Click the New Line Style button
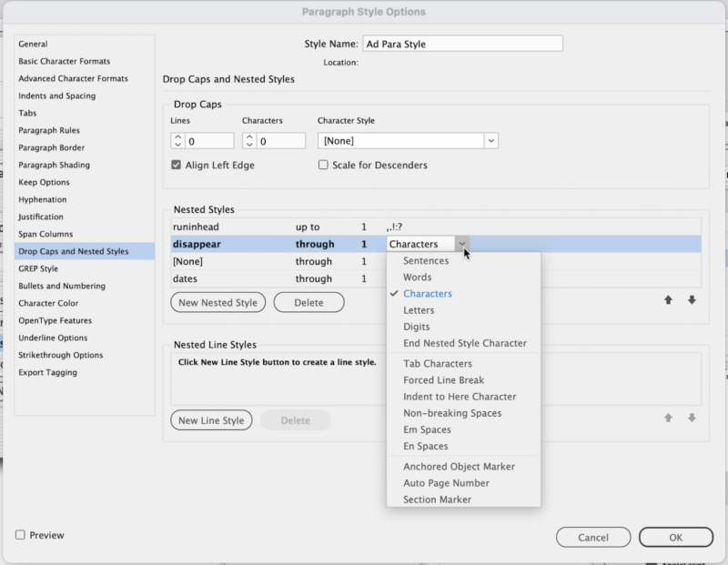728x565 pixels. click(x=211, y=420)
